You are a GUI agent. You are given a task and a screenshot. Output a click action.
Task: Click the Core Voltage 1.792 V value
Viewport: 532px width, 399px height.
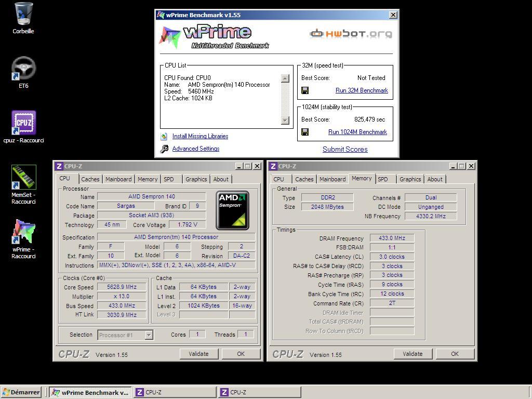tap(188, 224)
